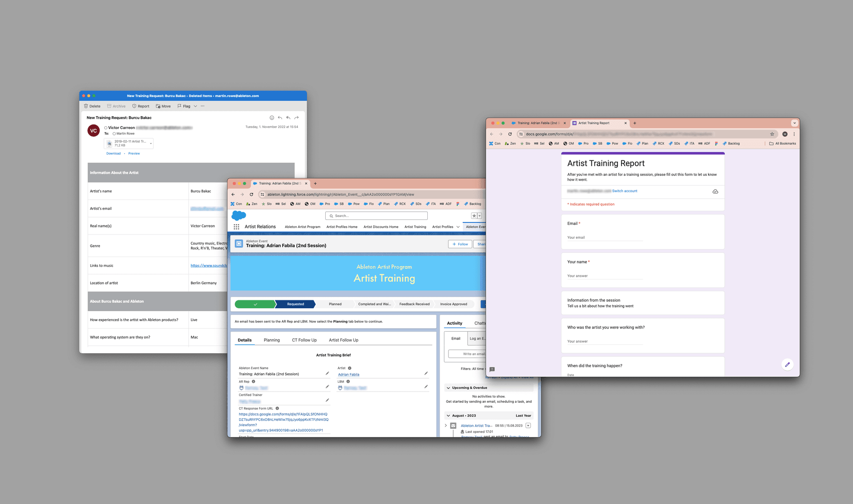The width and height of the screenshot is (853, 504).
Task: Reply all to the training request email
Action: coord(288,118)
